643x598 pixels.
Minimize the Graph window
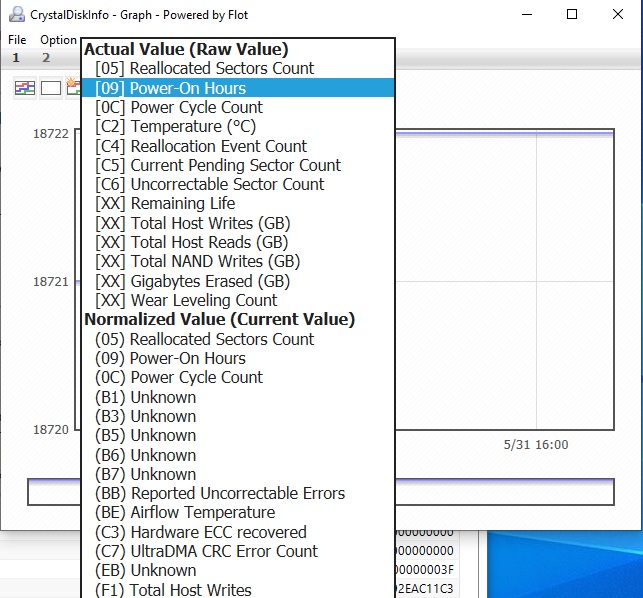(527, 14)
